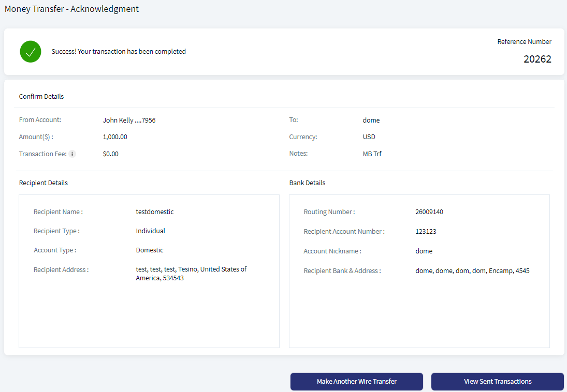Click routing number 26009140
Image resolution: width=567 pixels, height=392 pixels.
(x=429, y=212)
